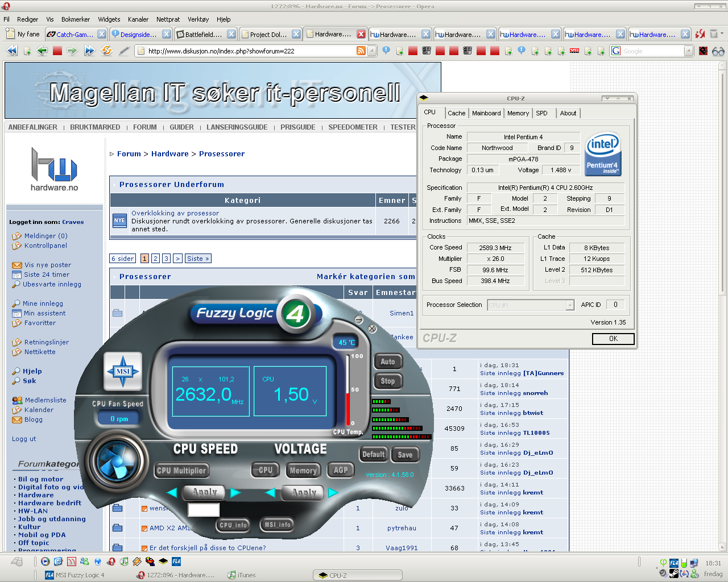728x582 pixels.
Task: Click the CPU Temp thermometer gauge
Action: [348, 390]
